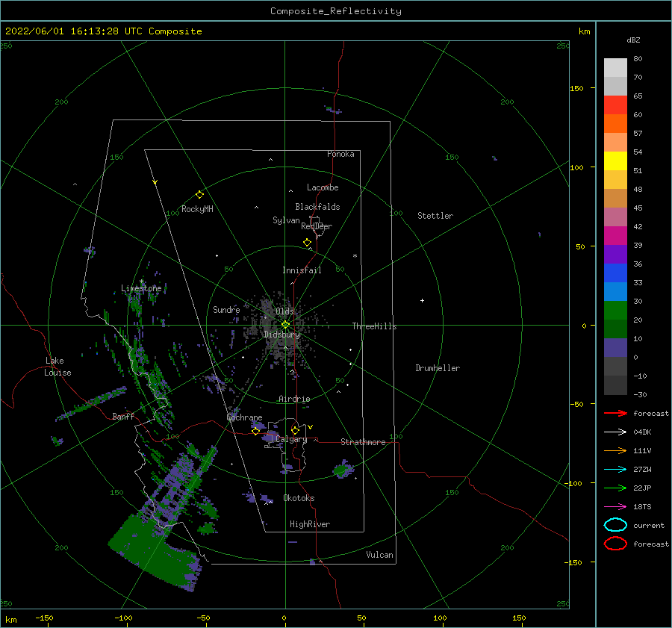Click the Cochrane label
Viewport: 672px width, 628px height.
tap(244, 417)
